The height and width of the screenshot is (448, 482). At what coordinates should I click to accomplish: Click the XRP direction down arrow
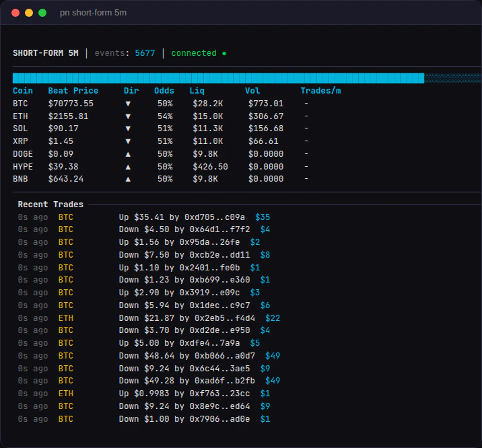click(x=128, y=141)
